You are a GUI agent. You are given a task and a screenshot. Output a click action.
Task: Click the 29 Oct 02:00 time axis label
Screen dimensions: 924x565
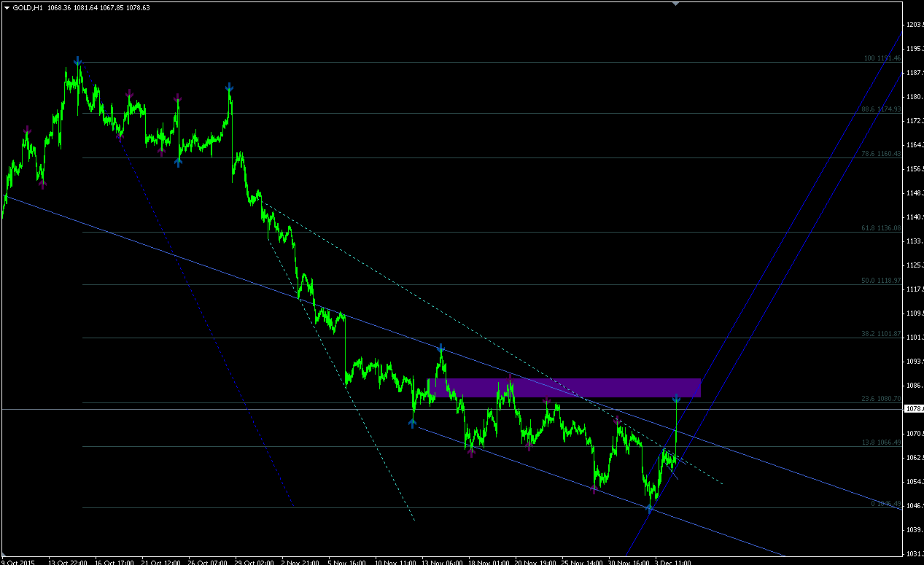point(255,562)
